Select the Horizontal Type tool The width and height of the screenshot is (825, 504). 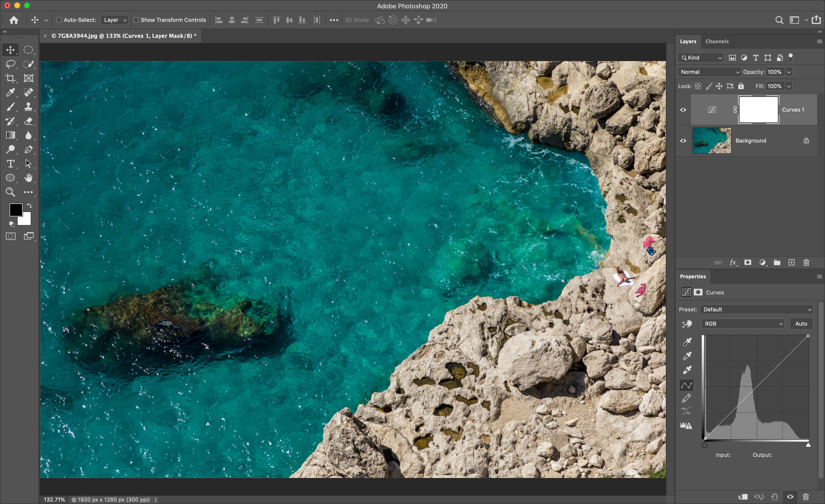(10, 164)
